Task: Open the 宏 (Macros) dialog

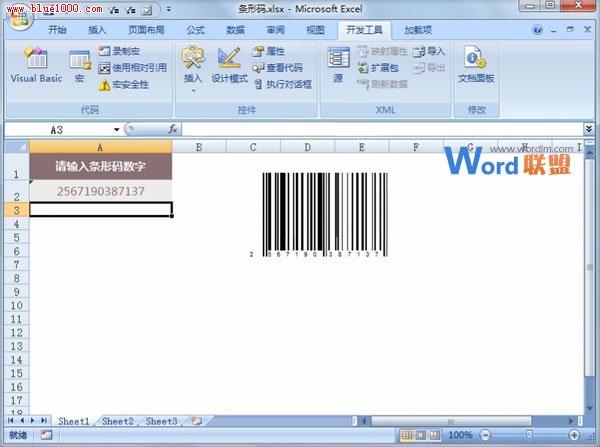Action: (x=80, y=66)
